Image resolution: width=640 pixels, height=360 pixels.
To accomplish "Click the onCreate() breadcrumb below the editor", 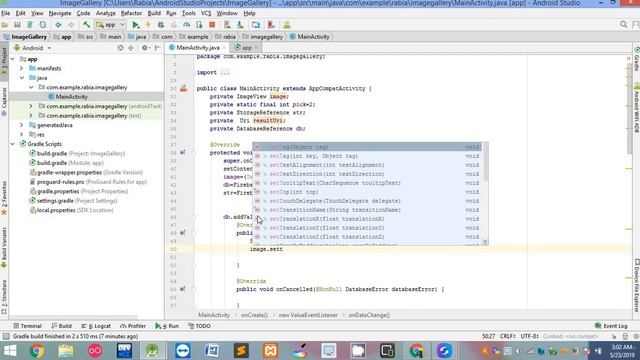I will tap(254, 315).
